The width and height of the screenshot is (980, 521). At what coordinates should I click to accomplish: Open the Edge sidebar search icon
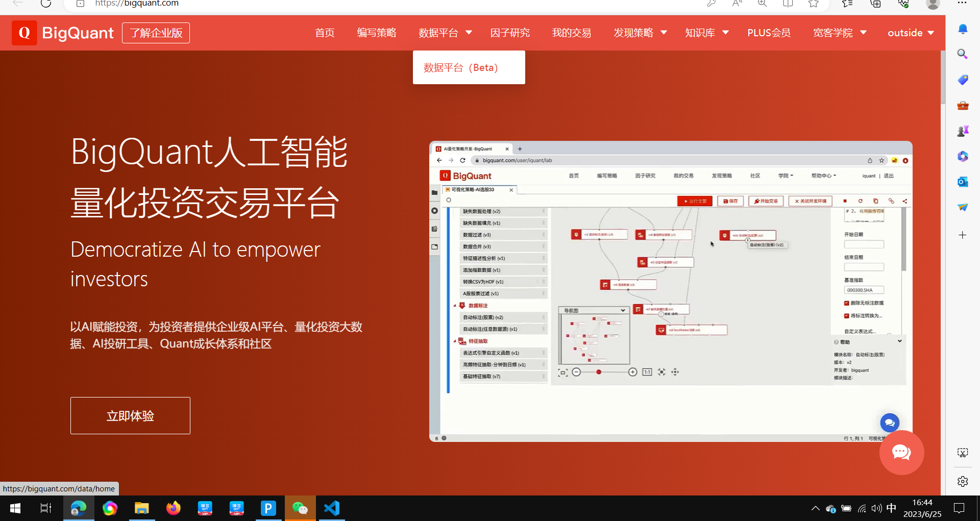[963, 54]
